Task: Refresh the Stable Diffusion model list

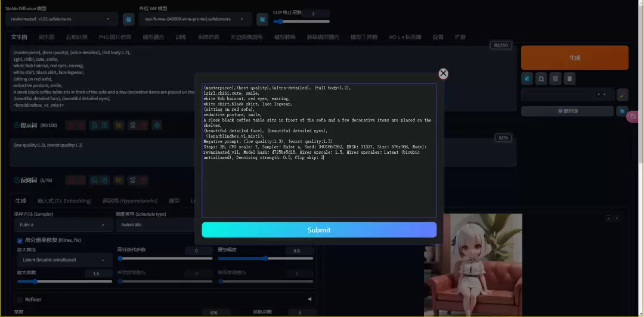Action: coord(128,20)
